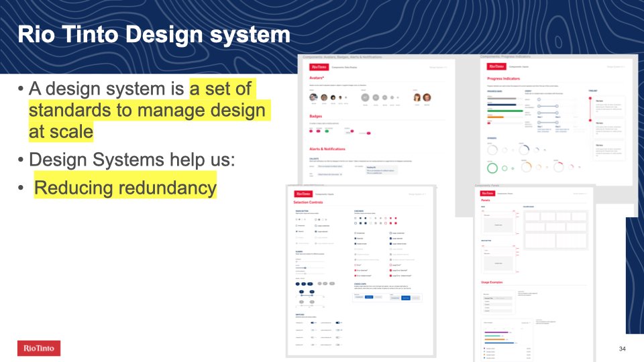Click the green badge dot under Badges

(327, 131)
